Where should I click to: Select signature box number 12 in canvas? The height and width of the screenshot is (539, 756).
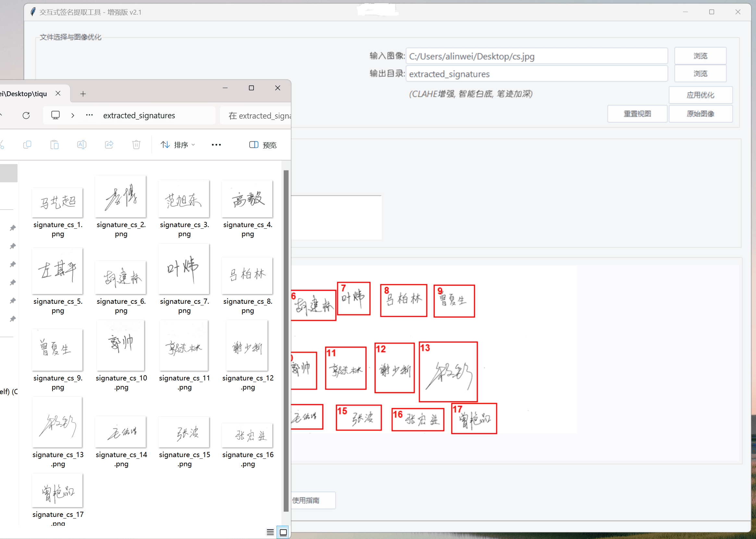tap(395, 368)
